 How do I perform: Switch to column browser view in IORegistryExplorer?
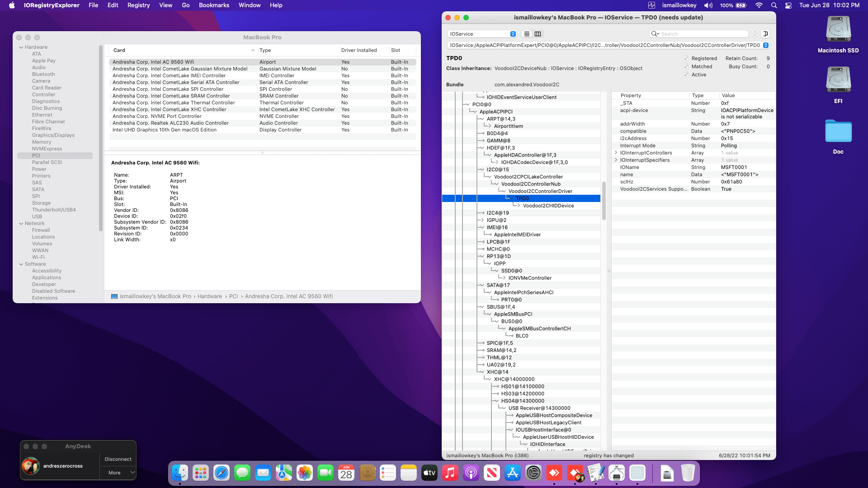(538, 34)
